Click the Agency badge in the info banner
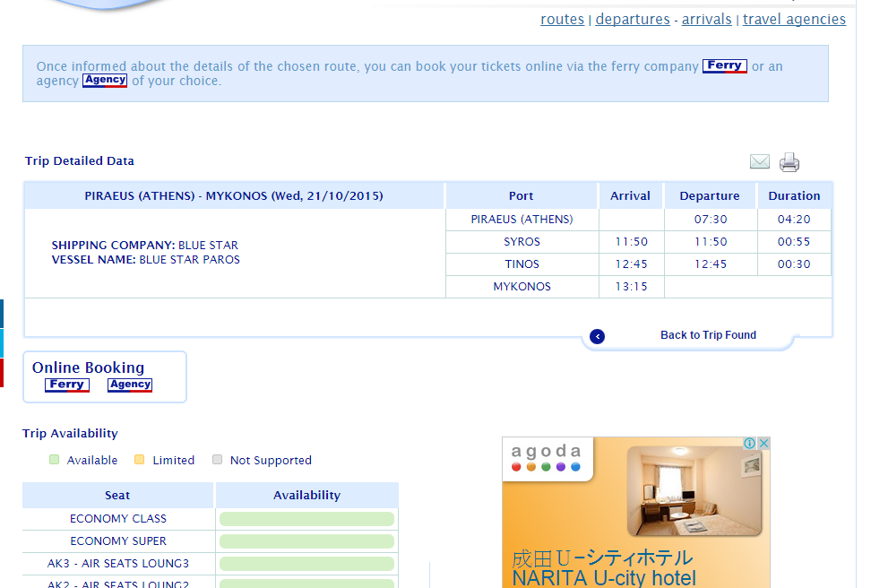 pyautogui.click(x=105, y=81)
